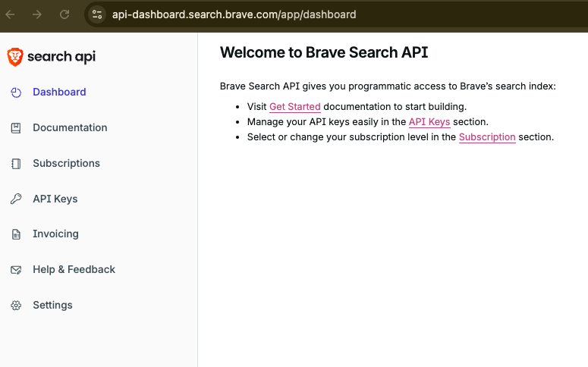Go to Subscriptions in the sidebar
Viewport: 588px width, 367px height.
coord(66,163)
